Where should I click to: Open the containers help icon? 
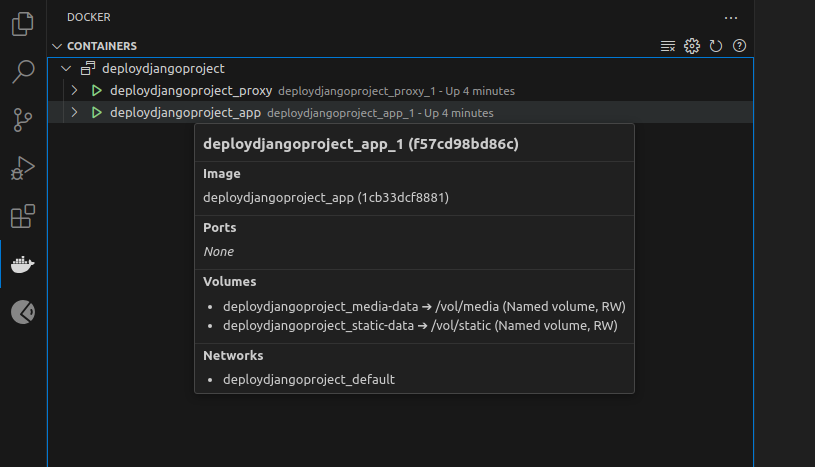pyautogui.click(x=739, y=46)
